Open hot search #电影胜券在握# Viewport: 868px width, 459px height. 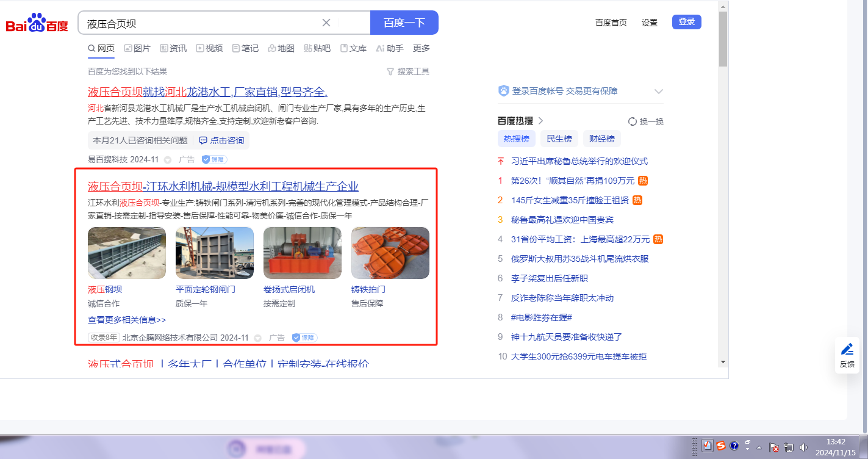(542, 317)
